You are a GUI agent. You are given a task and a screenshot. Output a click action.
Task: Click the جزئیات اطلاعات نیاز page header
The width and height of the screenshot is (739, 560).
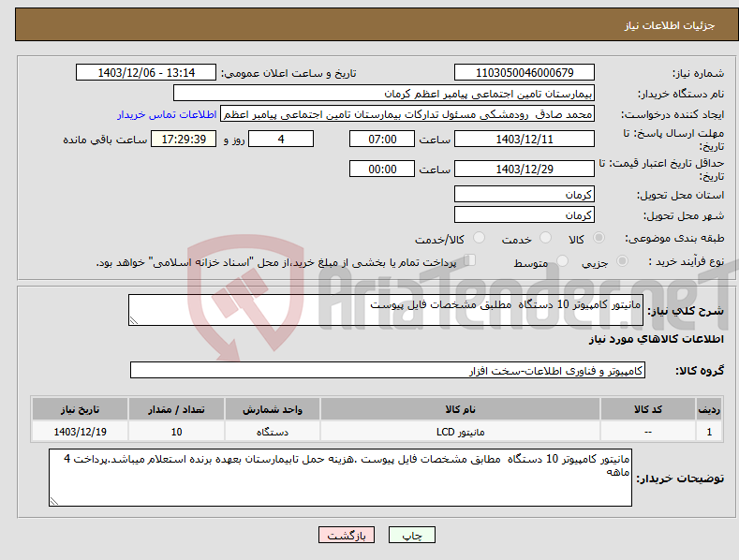coord(377,24)
